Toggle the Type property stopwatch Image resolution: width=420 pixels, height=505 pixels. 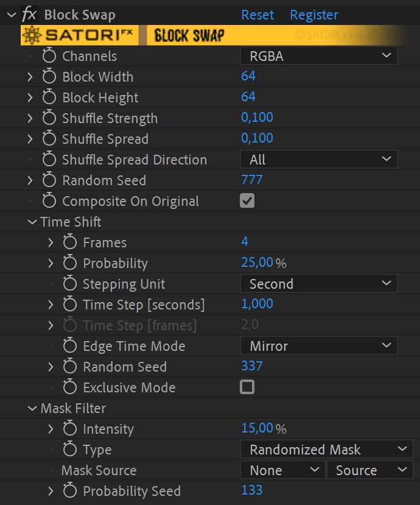70,449
